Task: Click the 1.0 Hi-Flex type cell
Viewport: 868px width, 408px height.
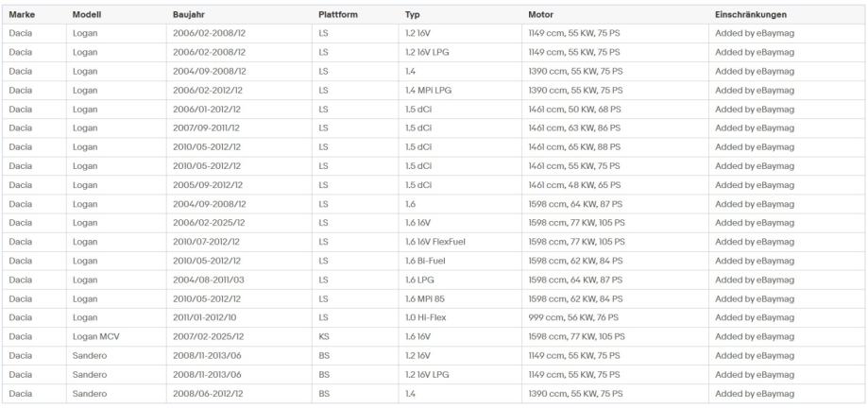Action: [x=426, y=317]
